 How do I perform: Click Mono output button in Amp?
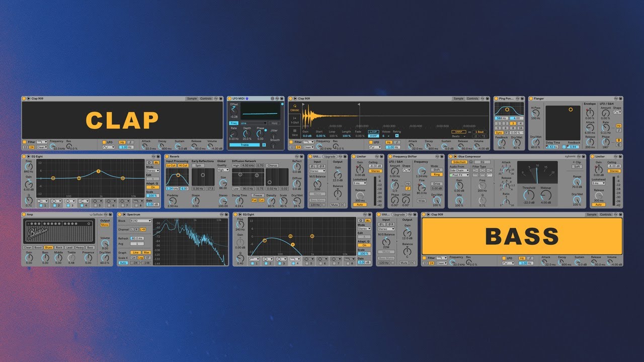tap(105, 225)
